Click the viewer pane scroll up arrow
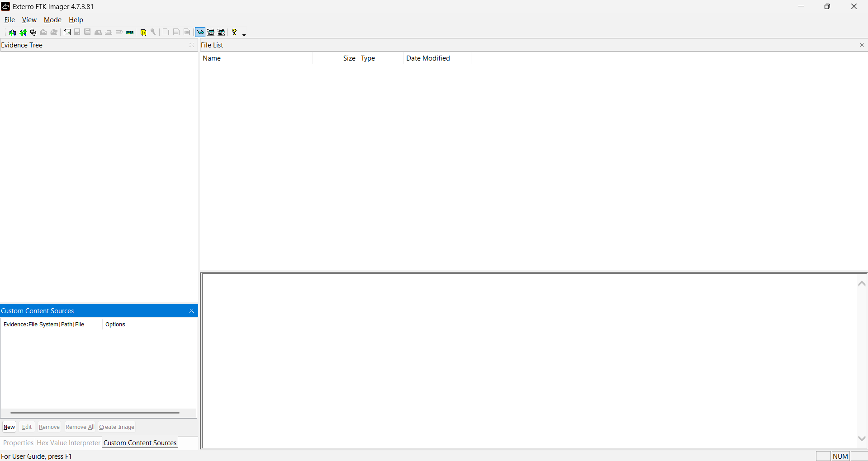Image resolution: width=868 pixels, height=461 pixels. [862, 283]
